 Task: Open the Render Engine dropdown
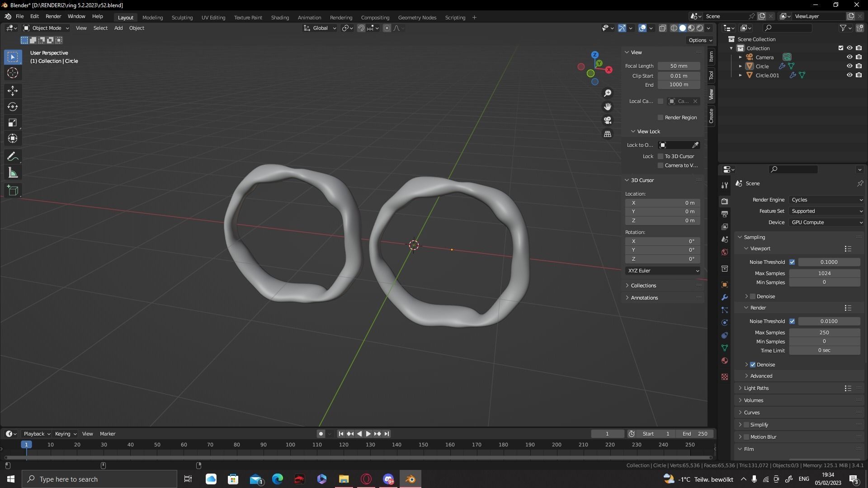826,199
